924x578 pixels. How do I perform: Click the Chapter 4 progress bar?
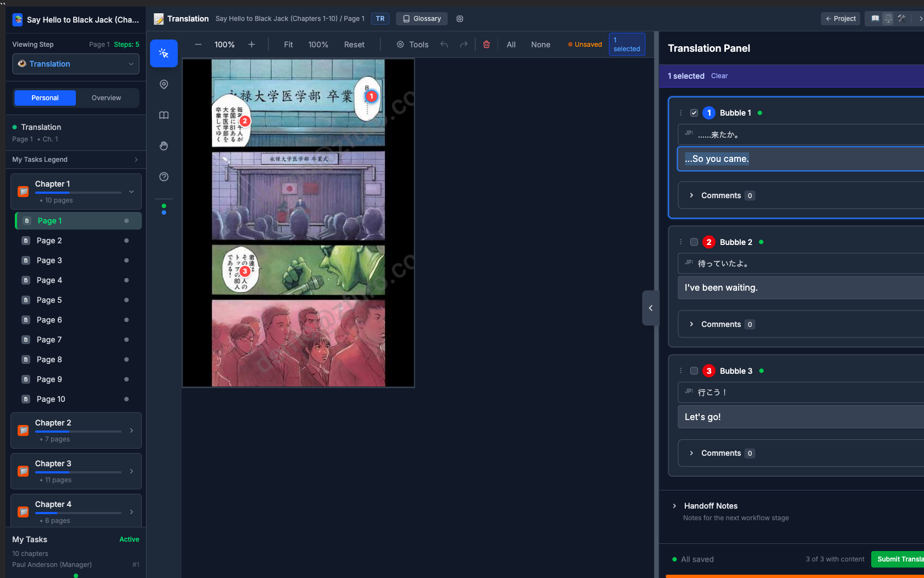tap(78, 513)
